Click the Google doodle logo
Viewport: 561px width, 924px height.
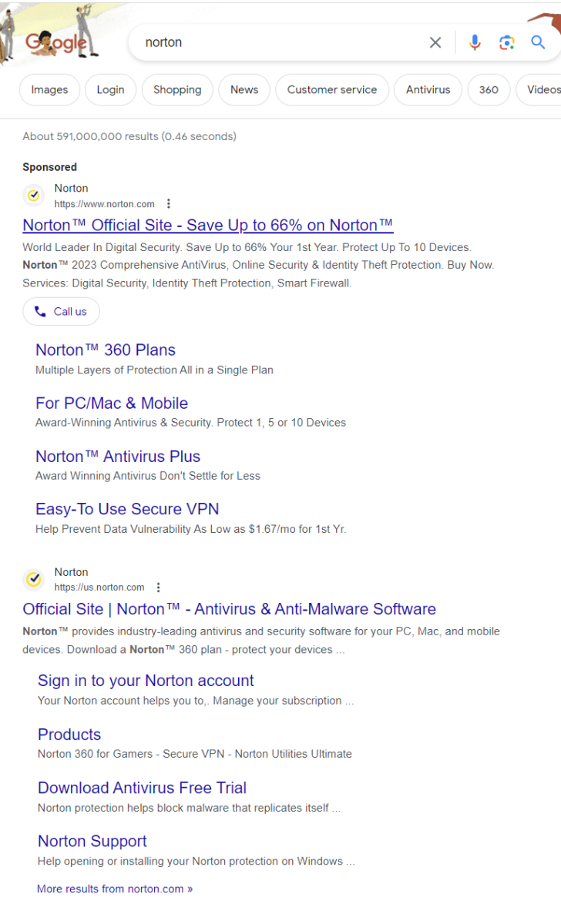[x=55, y=43]
